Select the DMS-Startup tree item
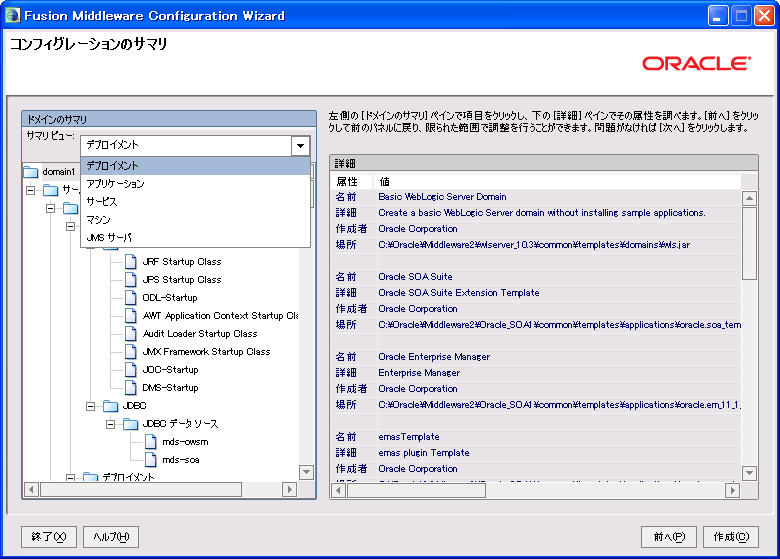 170,387
